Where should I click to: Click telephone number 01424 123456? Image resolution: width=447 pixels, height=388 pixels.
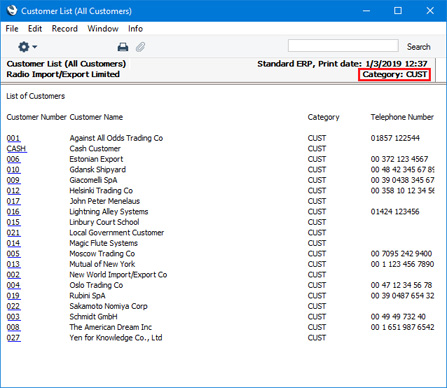click(x=395, y=212)
